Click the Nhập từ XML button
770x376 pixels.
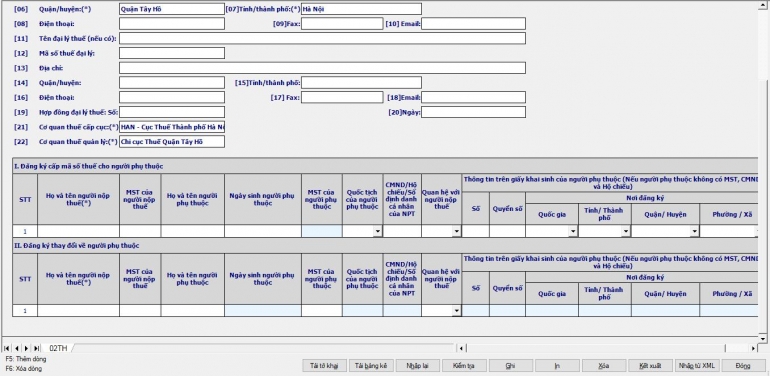(x=697, y=366)
